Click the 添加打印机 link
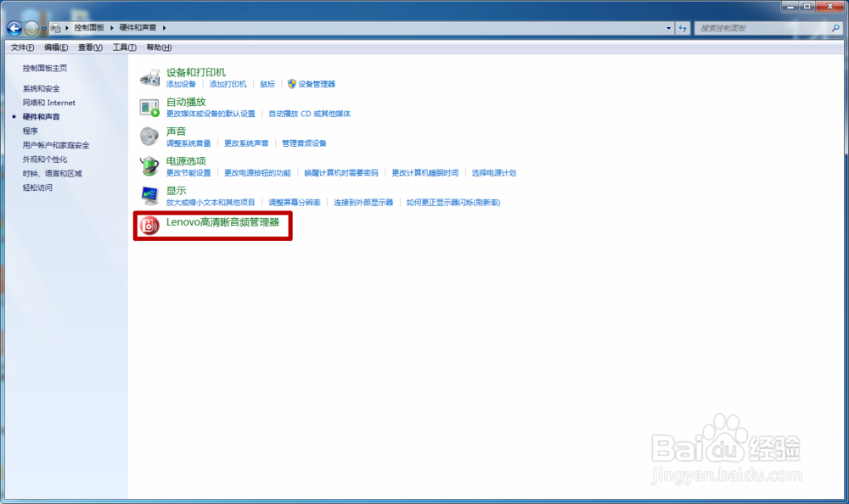Screen dimensions: 849x504 pos(228,85)
